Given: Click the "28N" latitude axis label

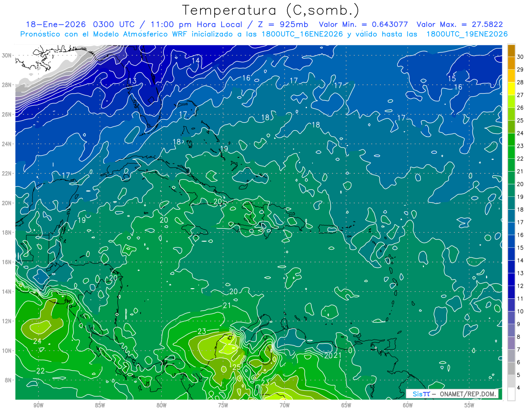Looking at the screenshot, I should [x=7, y=85].
